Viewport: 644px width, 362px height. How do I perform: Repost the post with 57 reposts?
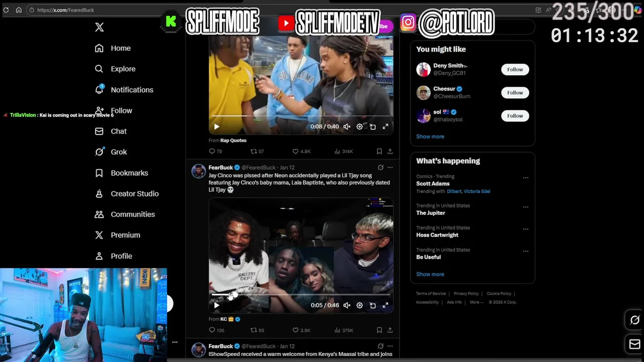(257, 151)
